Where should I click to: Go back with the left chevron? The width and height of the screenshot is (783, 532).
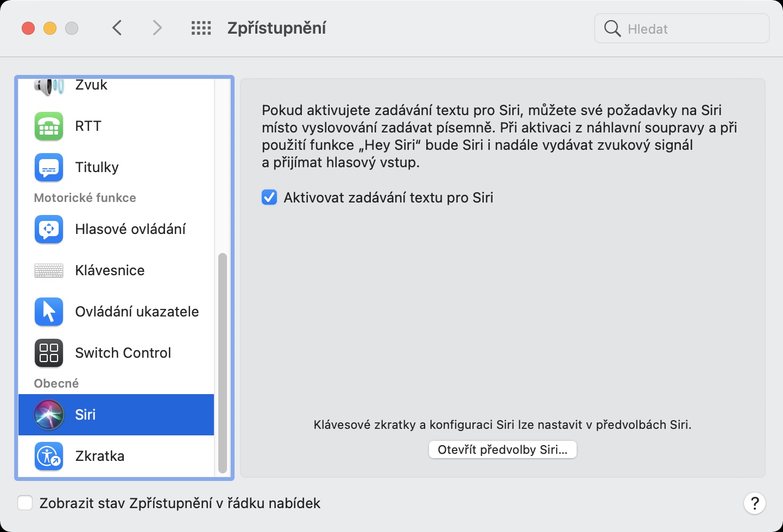pyautogui.click(x=117, y=28)
